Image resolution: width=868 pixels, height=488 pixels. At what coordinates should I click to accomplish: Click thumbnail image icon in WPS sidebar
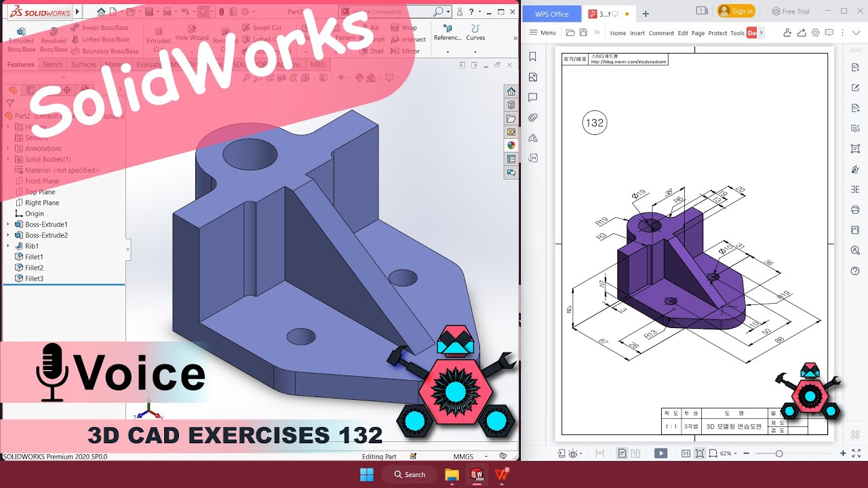533,77
